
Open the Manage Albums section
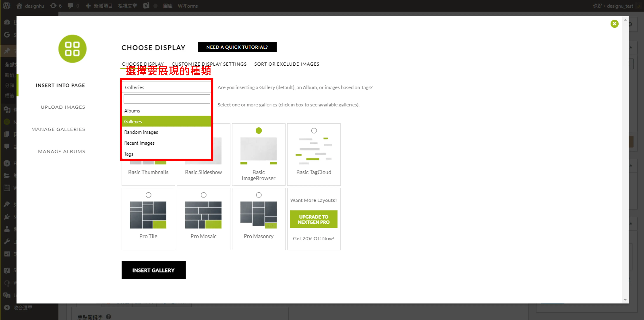tap(61, 151)
